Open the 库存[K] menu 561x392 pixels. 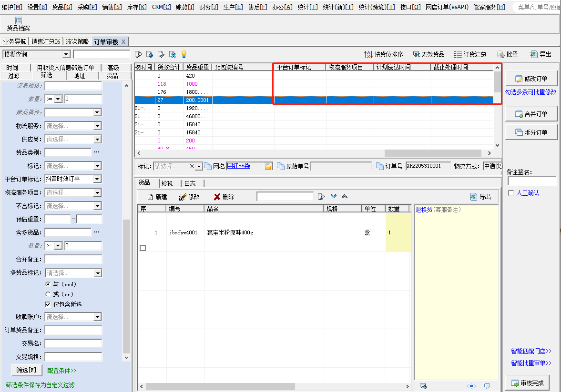137,7
